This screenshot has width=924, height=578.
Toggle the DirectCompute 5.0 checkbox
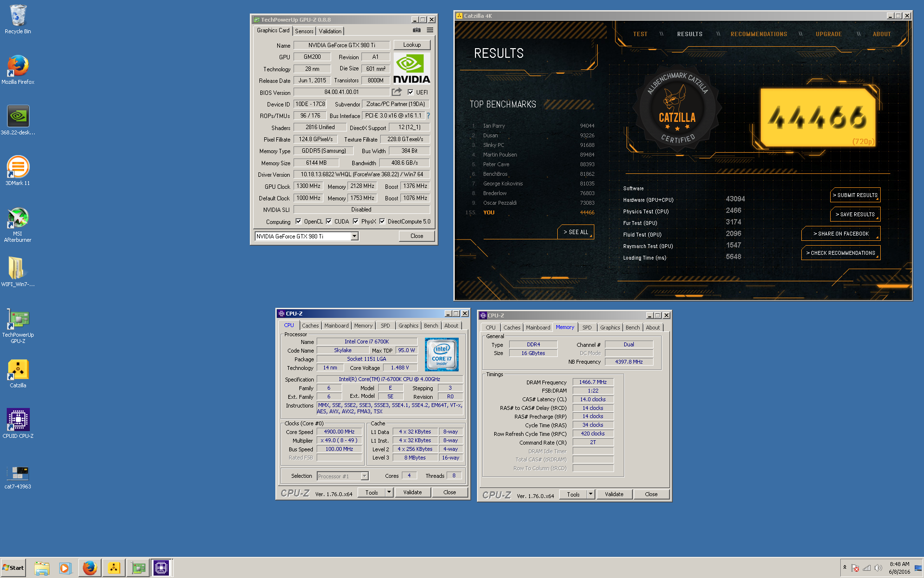(382, 222)
